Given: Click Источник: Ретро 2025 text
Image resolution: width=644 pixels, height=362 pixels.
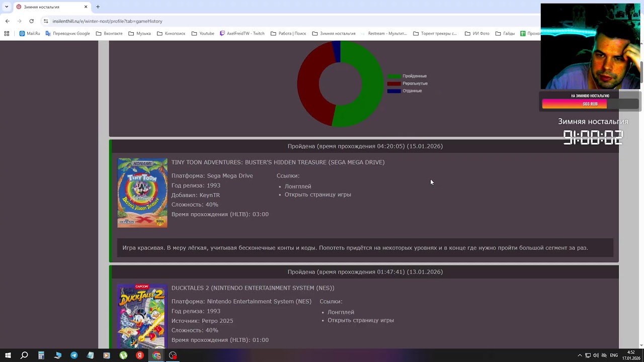Looking at the screenshot, I should pos(202,321).
